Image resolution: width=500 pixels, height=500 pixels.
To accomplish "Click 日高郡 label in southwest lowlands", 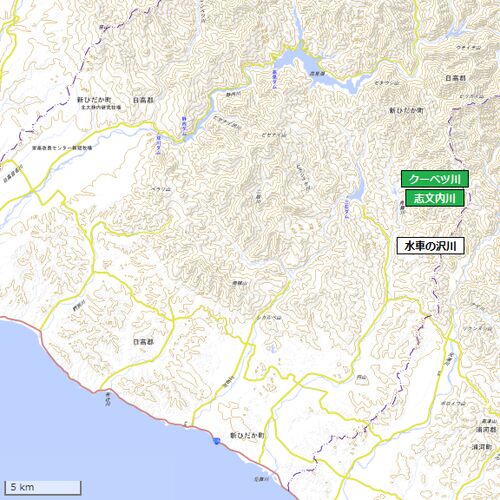I will click(x=143, y=342).
